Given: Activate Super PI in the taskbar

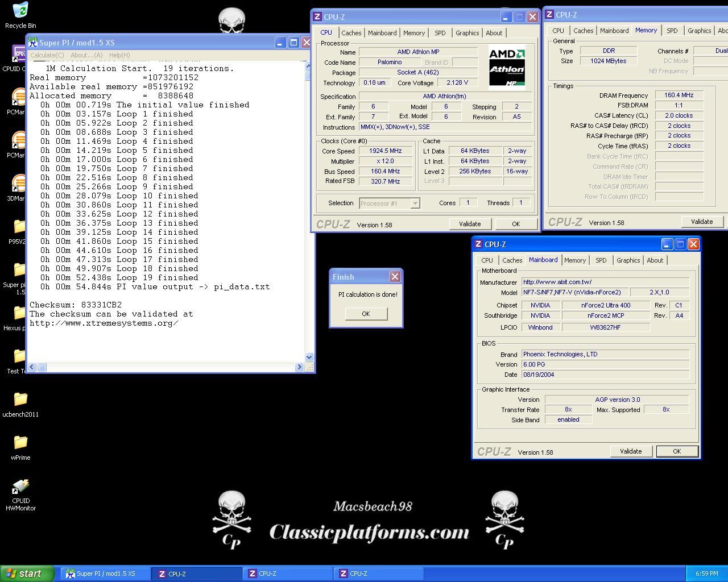Looking at the screenshot, I should (106, 573).
